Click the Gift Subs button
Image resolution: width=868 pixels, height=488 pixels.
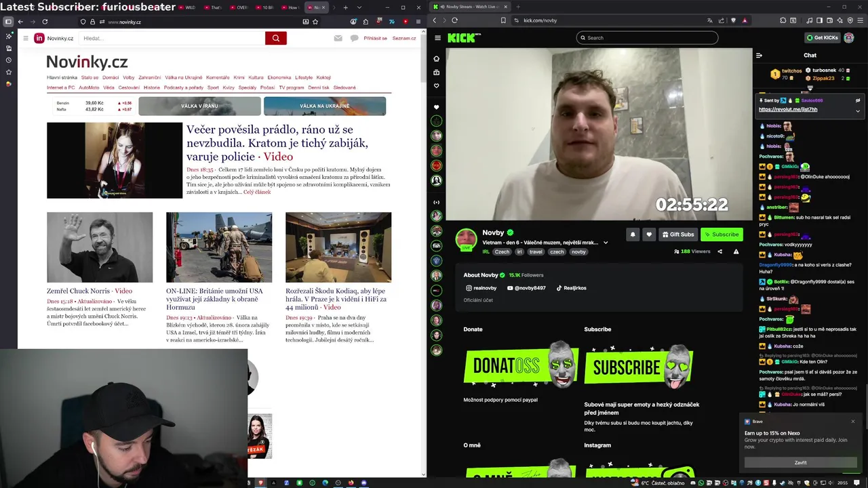(678, 235)
